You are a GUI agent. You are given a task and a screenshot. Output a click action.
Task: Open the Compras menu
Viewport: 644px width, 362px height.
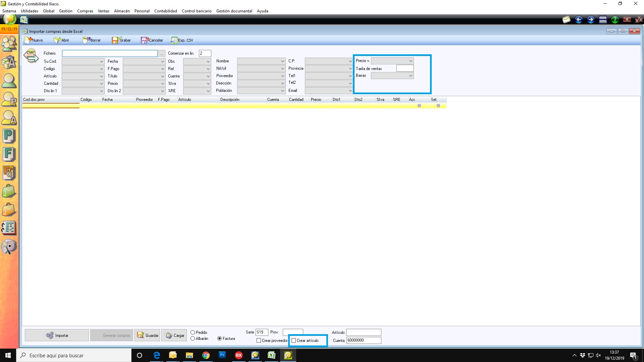(85, 11)
